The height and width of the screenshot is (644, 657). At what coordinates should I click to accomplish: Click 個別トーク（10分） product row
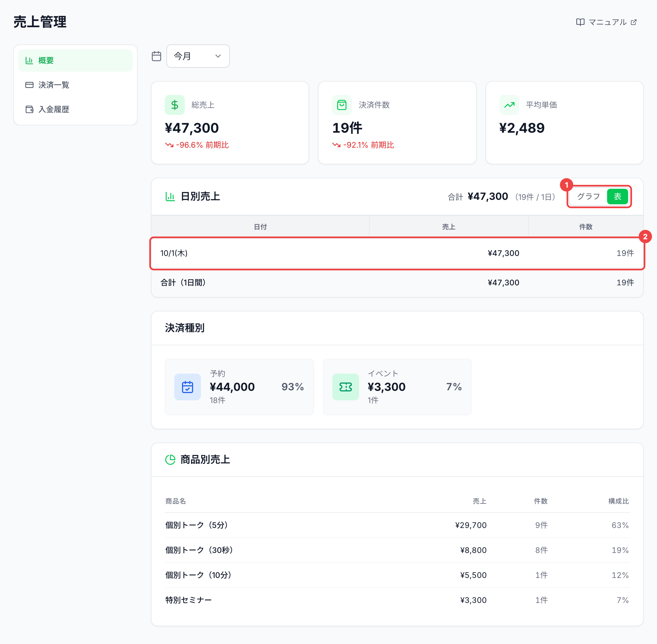click(397, 575)
